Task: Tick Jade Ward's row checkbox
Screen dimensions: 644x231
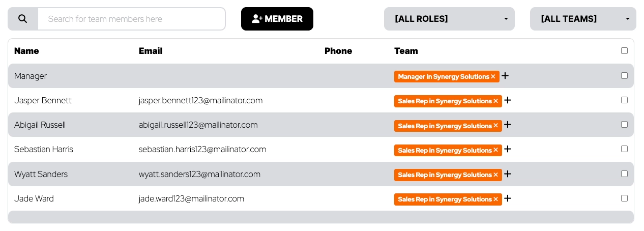Action: pos(624,198)
